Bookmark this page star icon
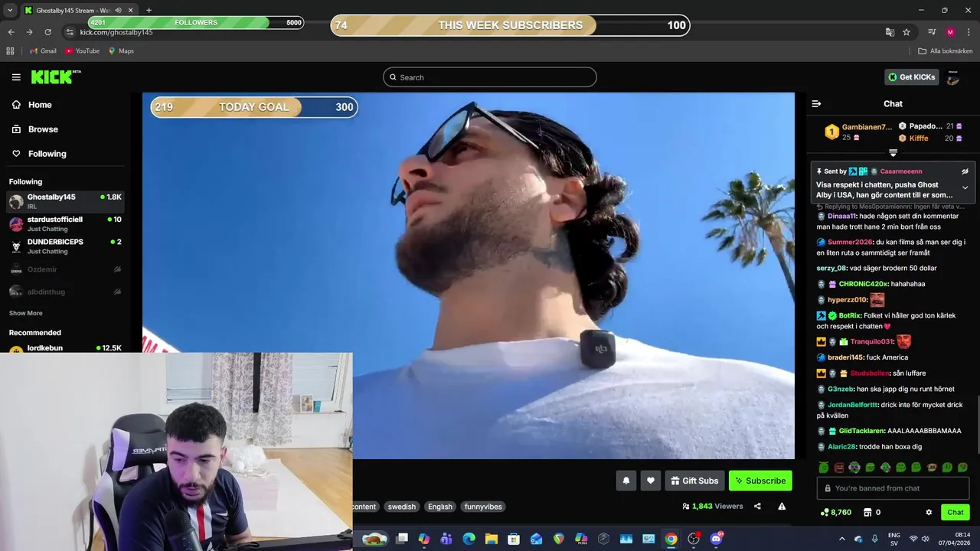980x551 pixels. coord(906,32)
